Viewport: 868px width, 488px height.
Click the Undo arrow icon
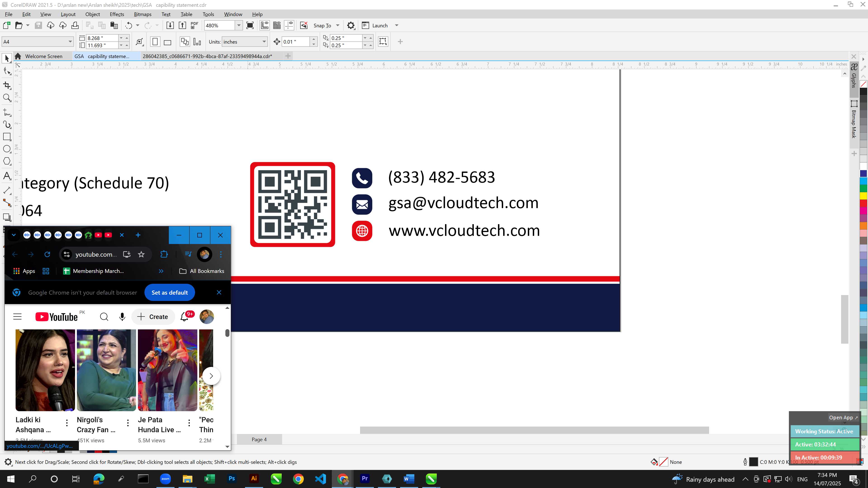point(128,25)
